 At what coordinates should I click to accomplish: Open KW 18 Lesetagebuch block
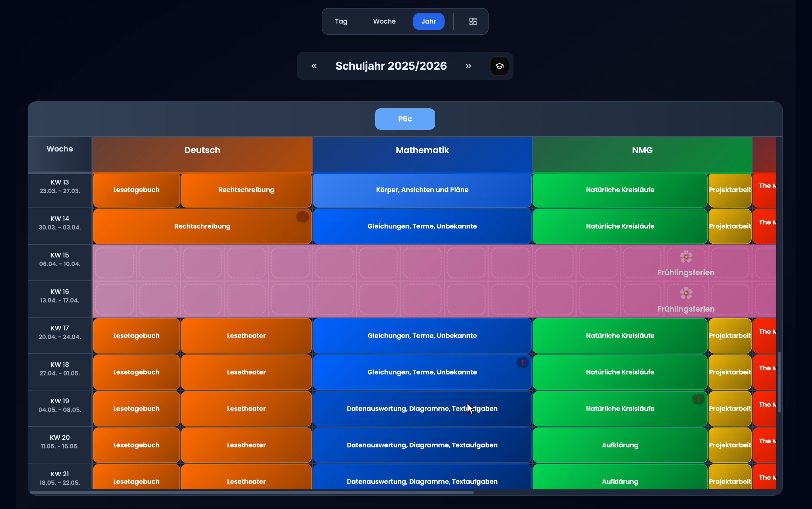[136, 372]
